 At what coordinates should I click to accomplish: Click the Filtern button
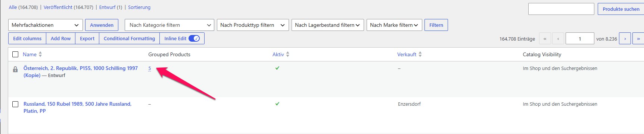click(x=436, y=25)
